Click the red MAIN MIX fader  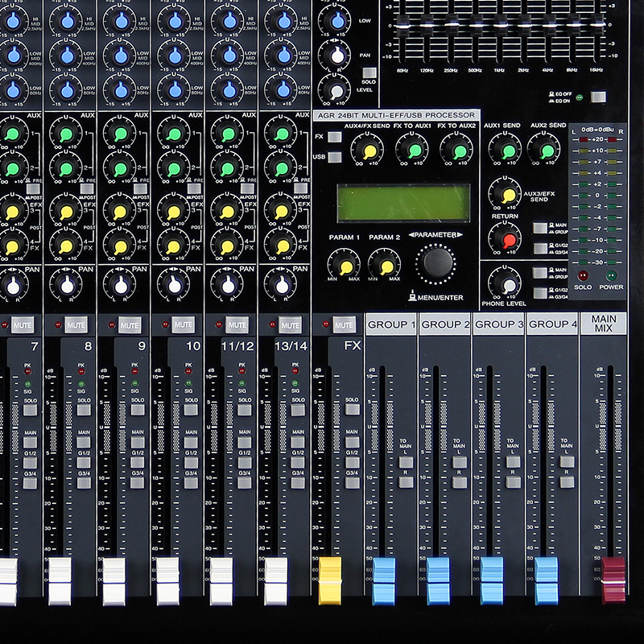(614, 577)
